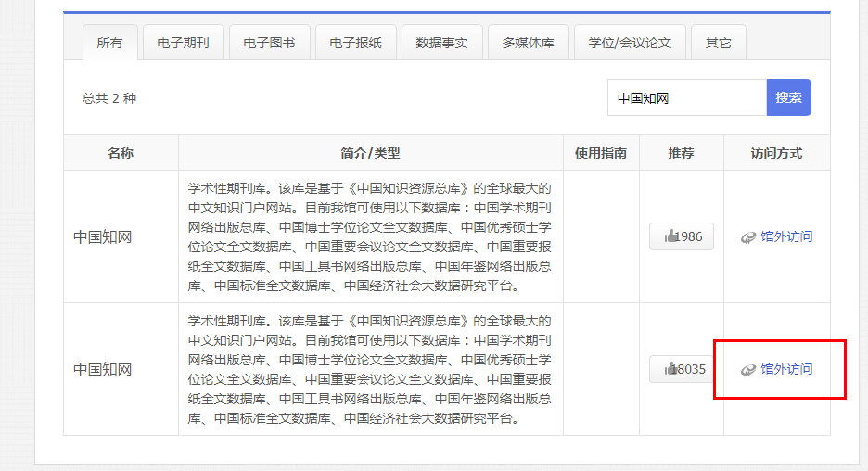This screenshot has height=471, width=868.
Task: Recommend the database with 8035 likes
Action: [682, 369]
